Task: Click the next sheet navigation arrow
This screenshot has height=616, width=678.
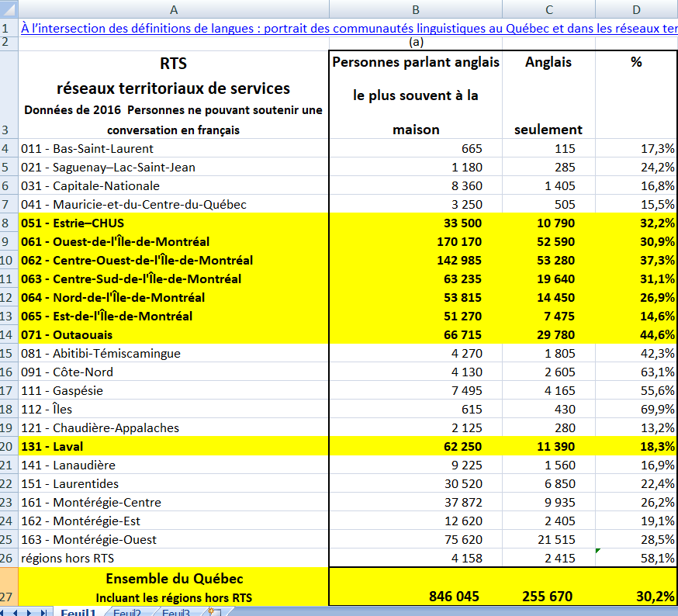Action: point(29,613)
